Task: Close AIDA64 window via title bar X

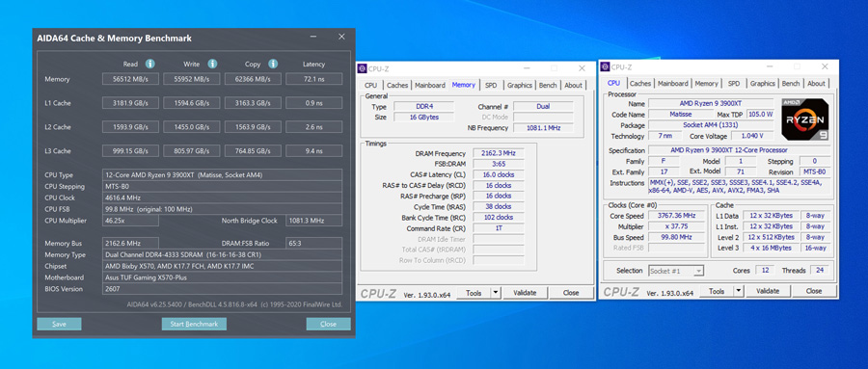Action: (341, 37)
